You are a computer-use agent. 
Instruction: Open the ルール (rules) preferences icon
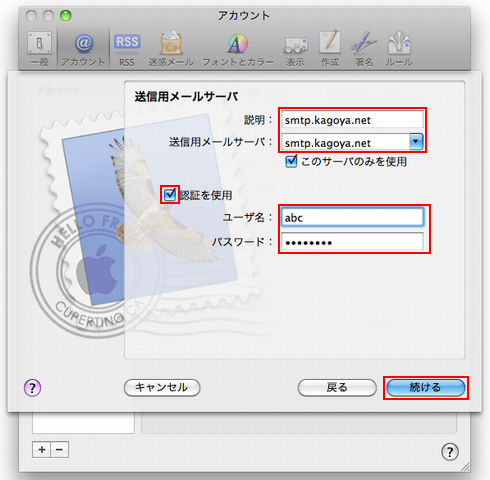(x=399, y=49)
